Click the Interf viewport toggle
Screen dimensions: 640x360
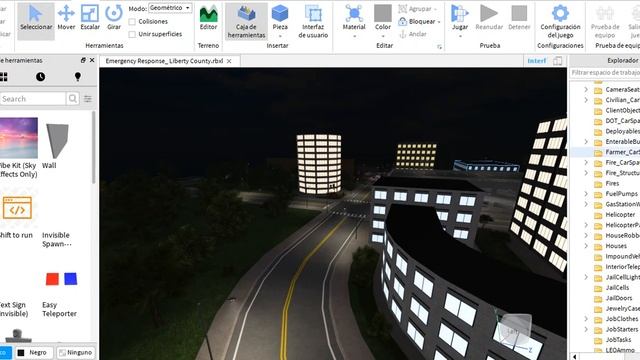pyautogui.click(x=536, y=61)
